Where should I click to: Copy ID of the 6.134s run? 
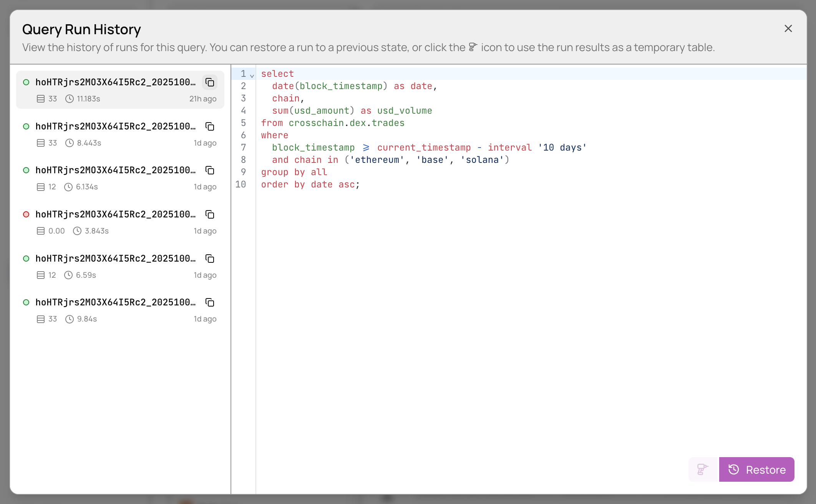(x=210, y=170)
